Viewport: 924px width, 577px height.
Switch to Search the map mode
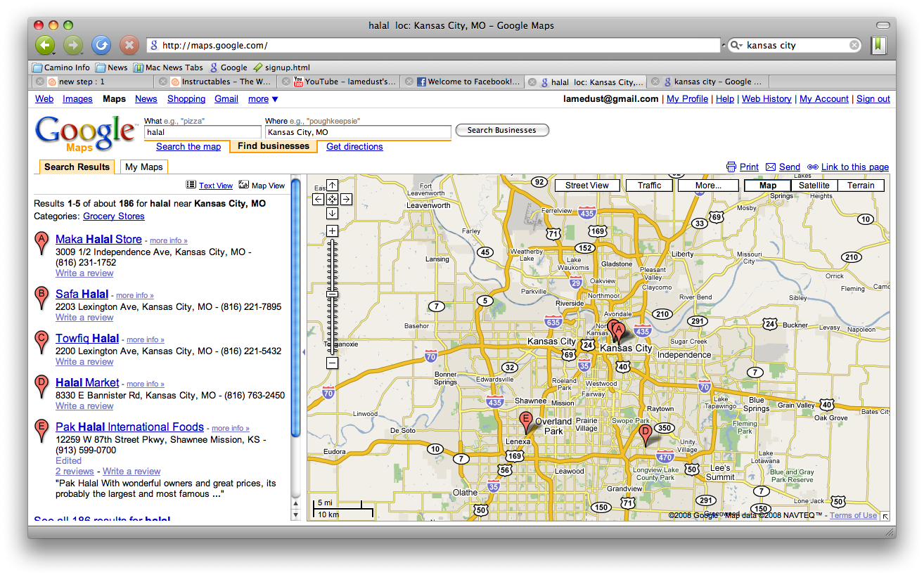click(188, 147)
